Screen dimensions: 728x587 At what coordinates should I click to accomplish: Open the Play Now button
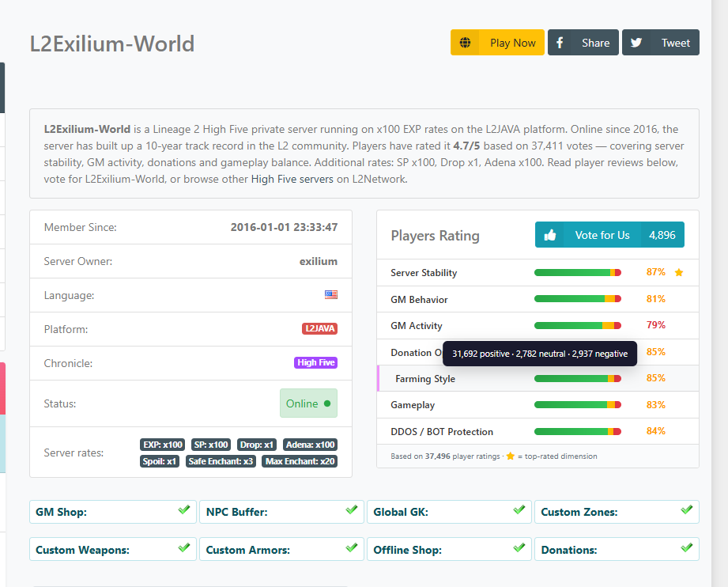pyautogui.click(x=497, y=43)
